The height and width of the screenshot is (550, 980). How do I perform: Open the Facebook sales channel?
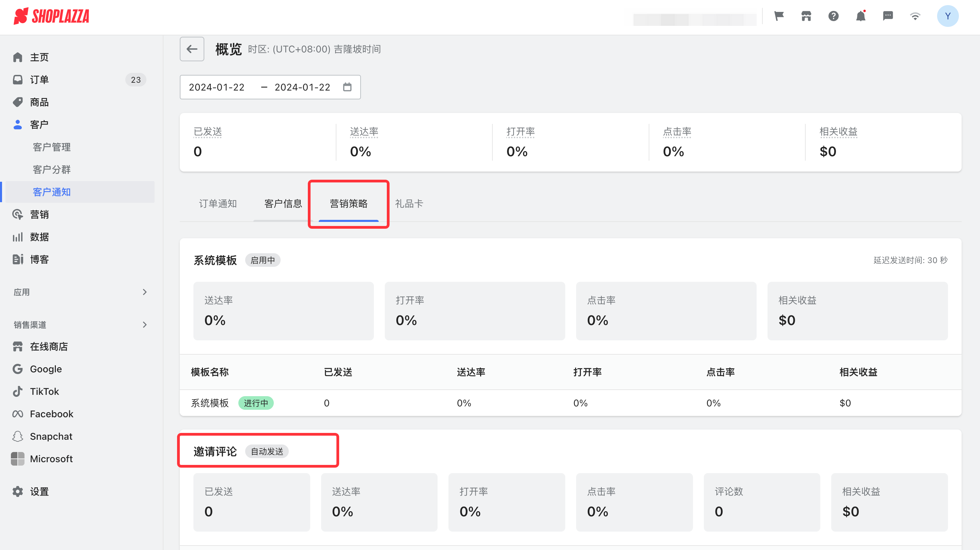click(x=51, y=414)
